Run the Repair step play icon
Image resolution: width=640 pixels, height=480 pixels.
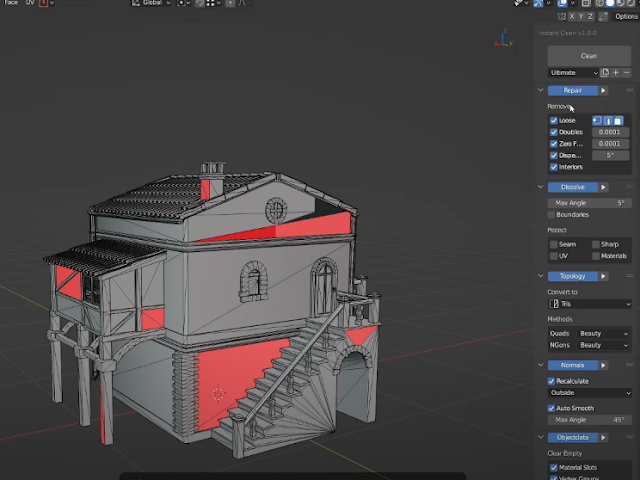pos(603,91)
